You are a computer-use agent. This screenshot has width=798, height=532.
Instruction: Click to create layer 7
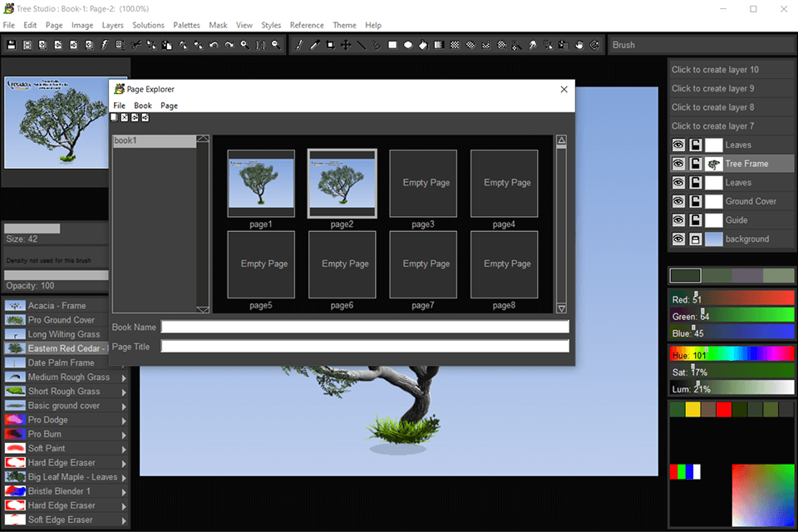pos(731,126)
